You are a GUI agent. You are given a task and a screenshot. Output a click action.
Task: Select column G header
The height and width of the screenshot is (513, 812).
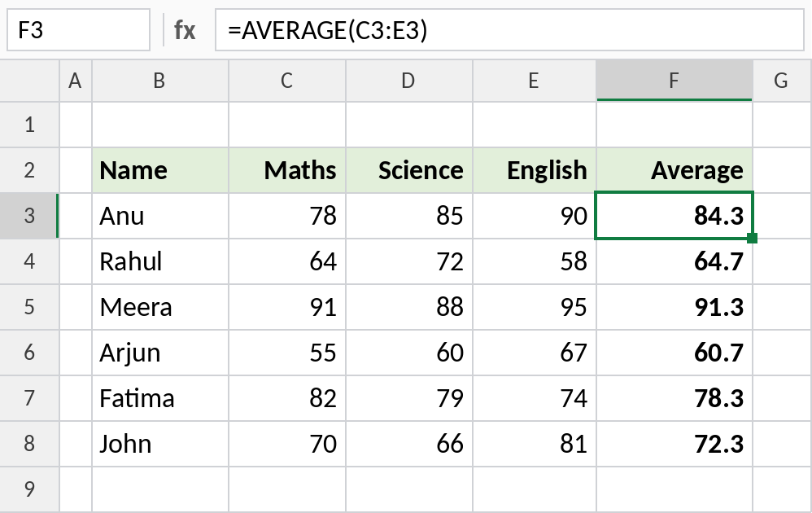pyautogui.click(x=782, y=81)
